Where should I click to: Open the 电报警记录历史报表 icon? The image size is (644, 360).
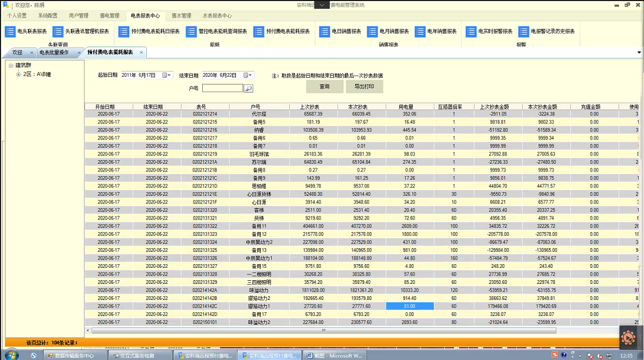point(524,32)
